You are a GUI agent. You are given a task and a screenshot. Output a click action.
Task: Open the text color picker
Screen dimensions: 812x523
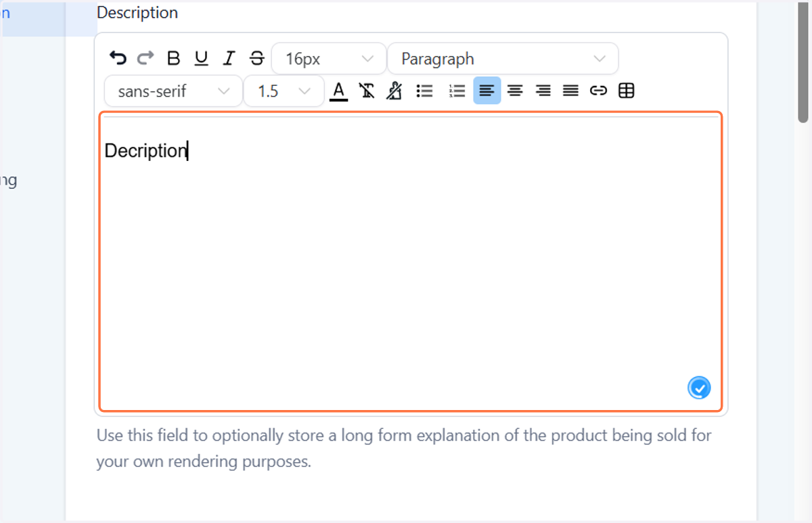(x=339, y=91)
